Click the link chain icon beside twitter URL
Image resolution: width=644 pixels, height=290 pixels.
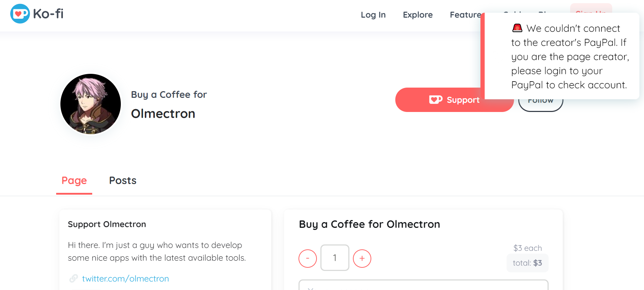pos(73,278)
